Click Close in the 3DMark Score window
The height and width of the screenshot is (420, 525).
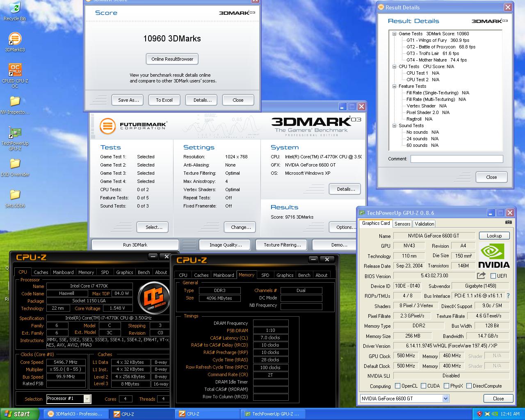(x=238, y=100)
